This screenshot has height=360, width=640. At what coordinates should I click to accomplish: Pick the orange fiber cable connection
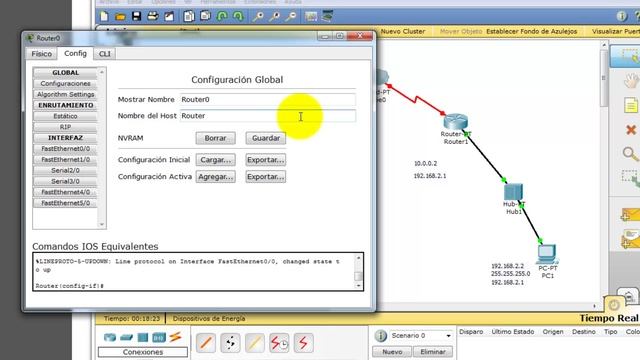(x=206, y=343)
